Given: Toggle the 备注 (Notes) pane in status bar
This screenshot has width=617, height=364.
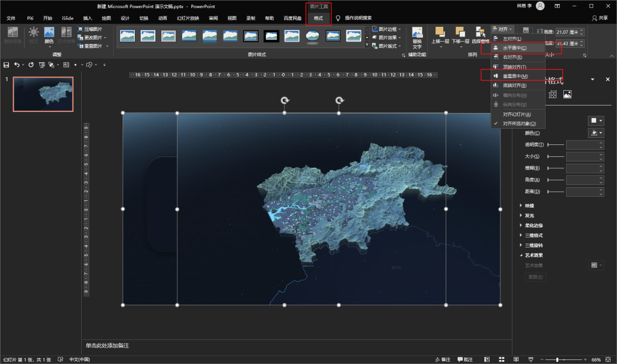Looking at the screenshot, I should pos(442,359).
